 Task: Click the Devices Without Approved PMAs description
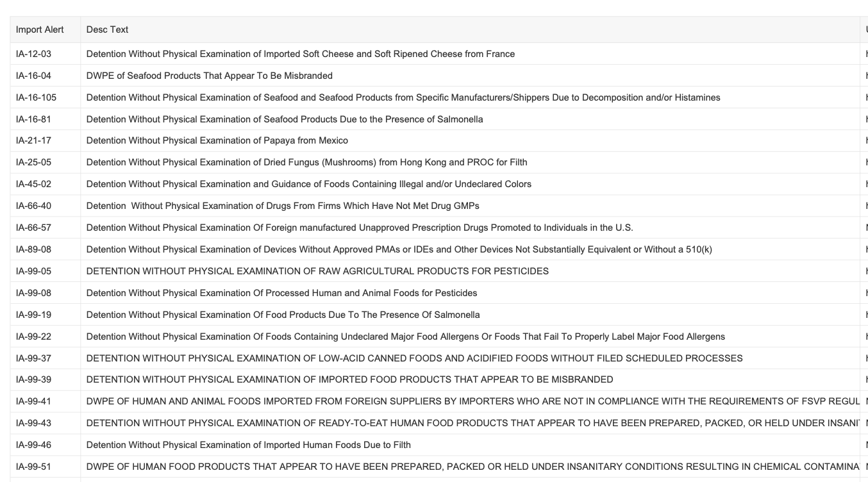pos(399,249)
